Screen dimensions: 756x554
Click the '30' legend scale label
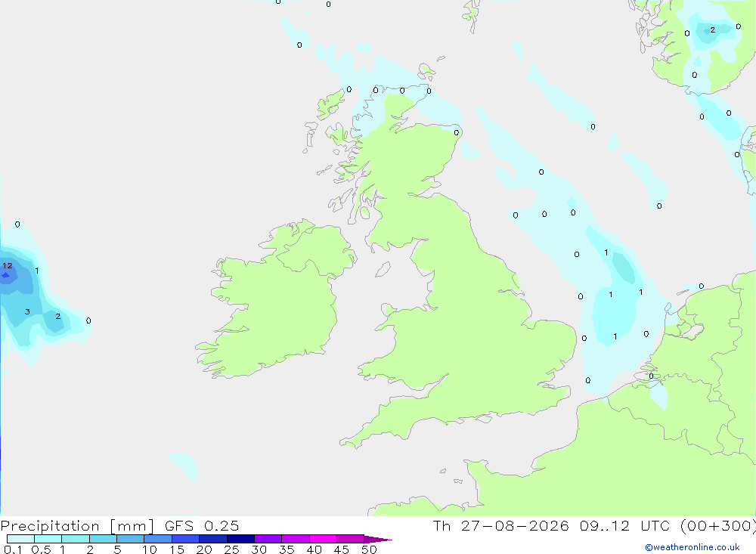coord(259,549)
